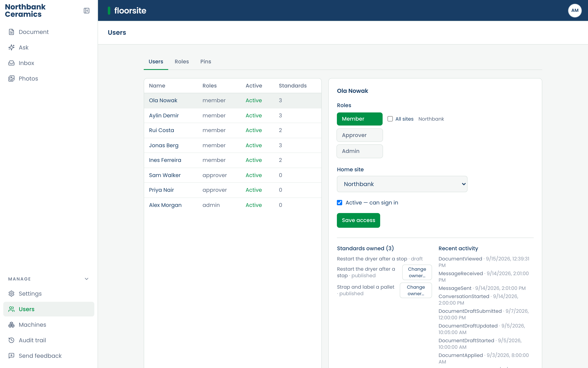Viewport: 588px width, 368px height.
Task: Open the AM profile avatar
Action: click(x=575, y=10)
